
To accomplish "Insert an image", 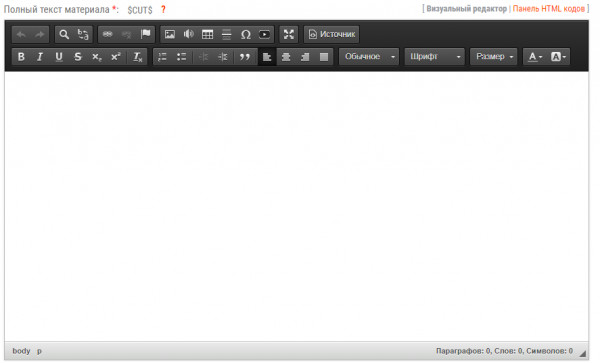I will pos(170,34).
